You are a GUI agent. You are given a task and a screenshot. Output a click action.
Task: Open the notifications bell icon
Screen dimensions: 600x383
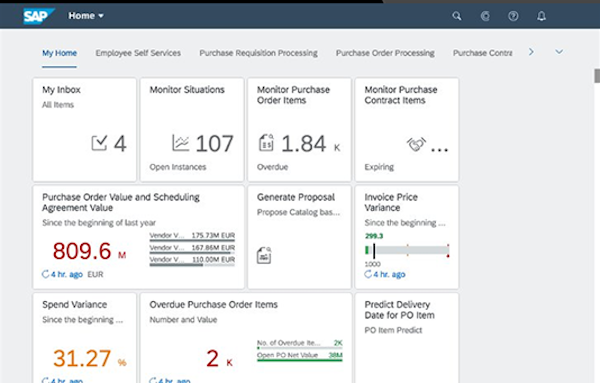(x=541, y=16)
